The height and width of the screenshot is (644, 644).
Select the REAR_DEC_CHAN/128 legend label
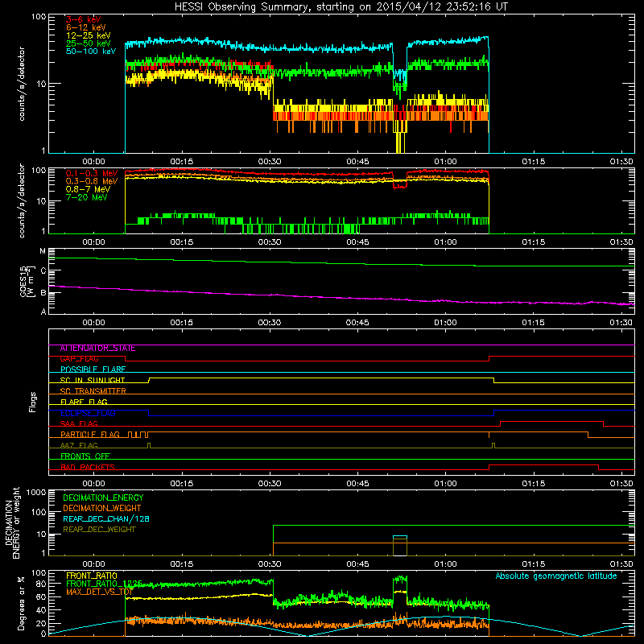[106, 519]
